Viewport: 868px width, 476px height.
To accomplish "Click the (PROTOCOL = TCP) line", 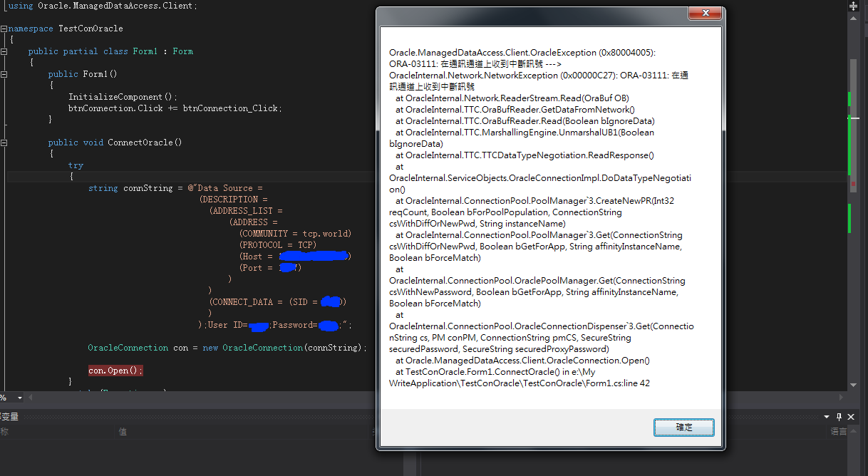I will (x=278, y=245).
